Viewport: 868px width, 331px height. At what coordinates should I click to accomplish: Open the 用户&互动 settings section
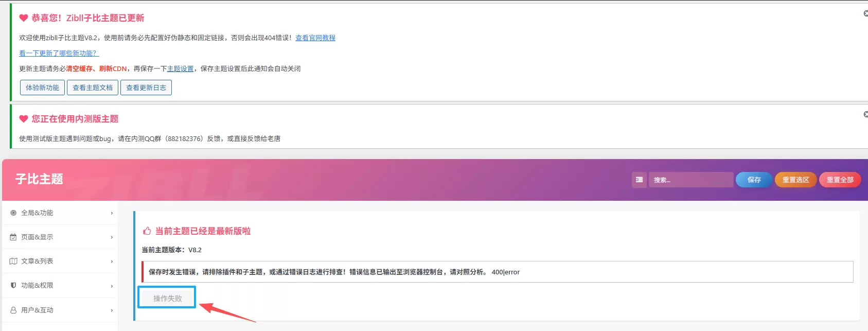(x=60, y=310)
